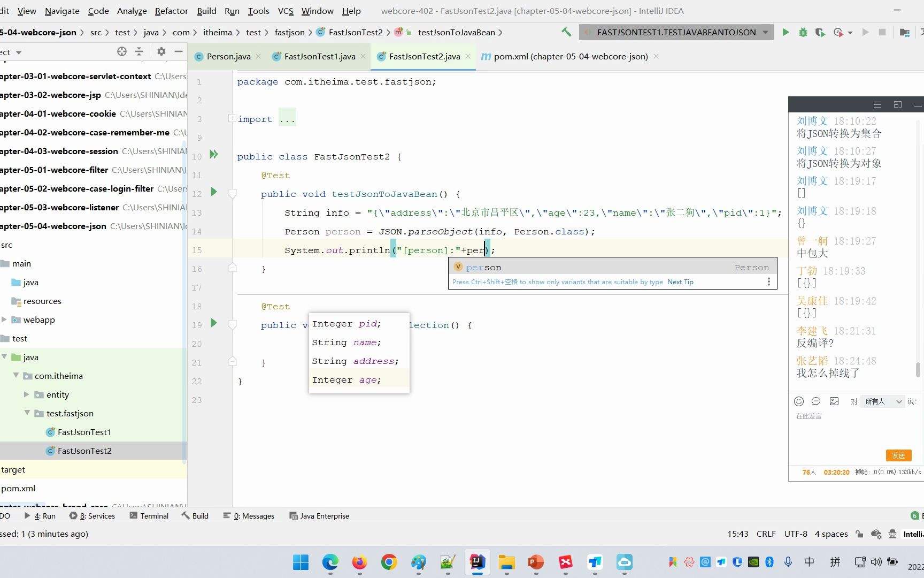Expand the folded import statements
The height and width of the screenshot is (578, 924).
(x=232, y=118)
